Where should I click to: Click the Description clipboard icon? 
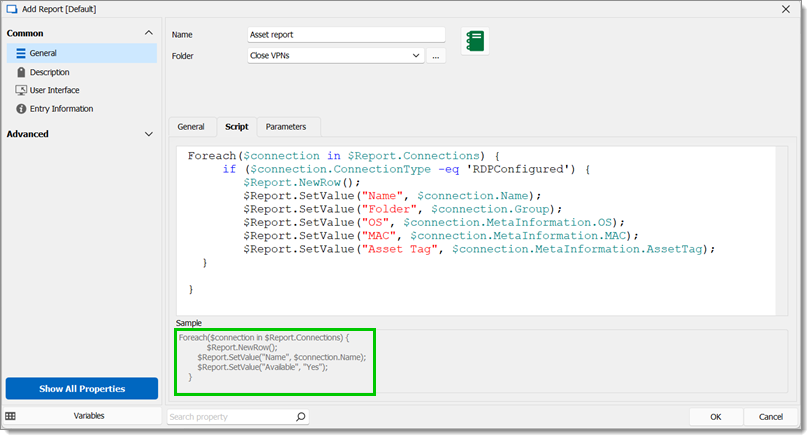click(x=21, y=72)
